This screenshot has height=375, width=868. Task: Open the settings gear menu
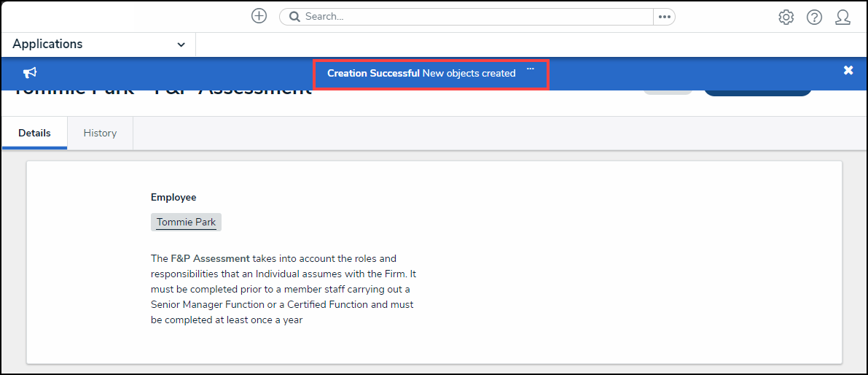786,18
